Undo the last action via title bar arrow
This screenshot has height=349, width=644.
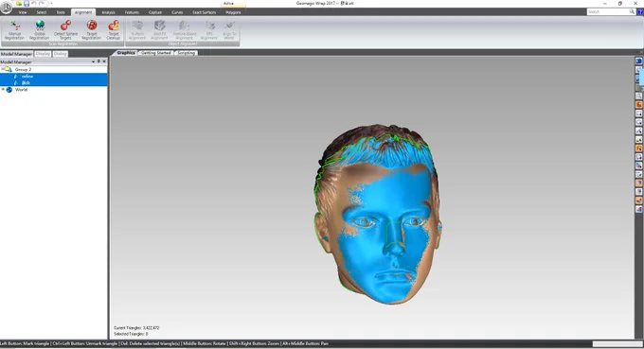[34, 4]
